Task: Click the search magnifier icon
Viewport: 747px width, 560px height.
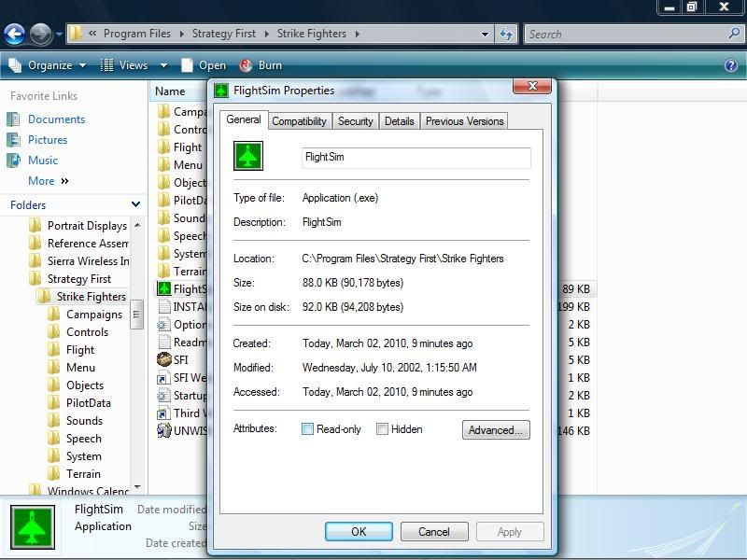Action: tap(734, 34)
